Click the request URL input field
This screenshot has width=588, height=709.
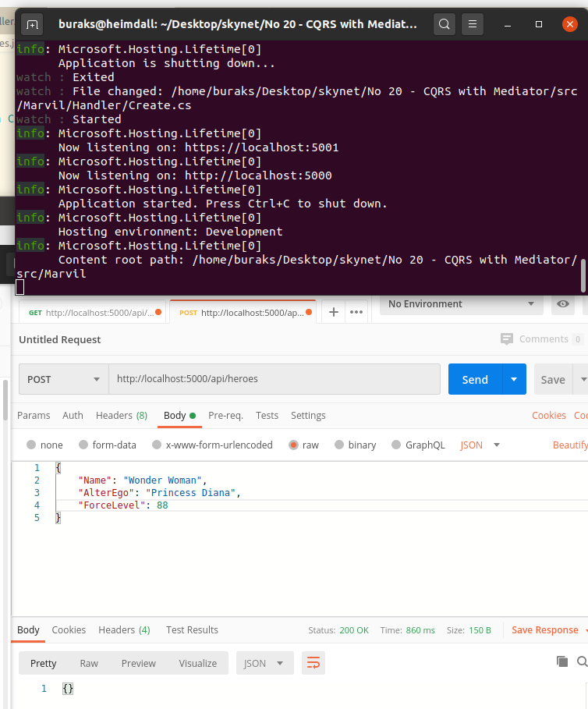[273, 379]
